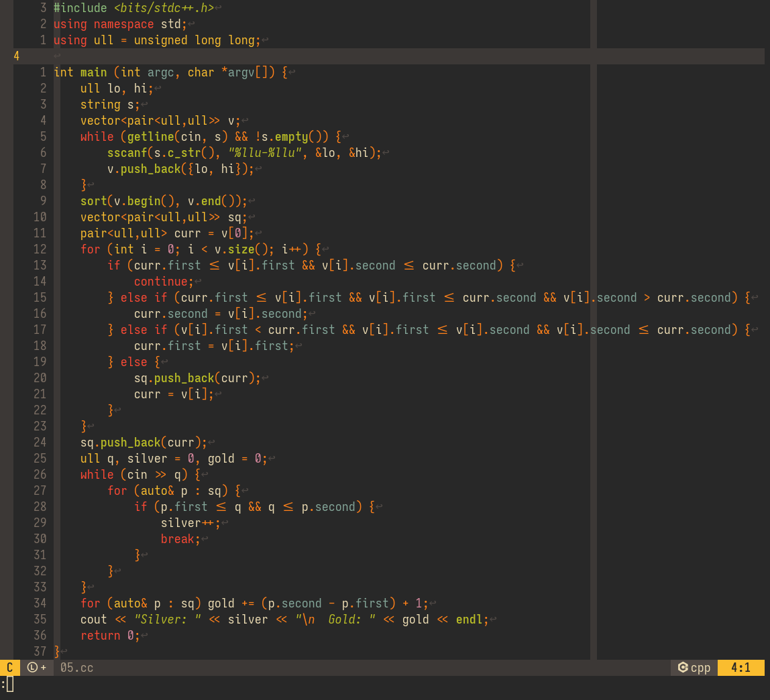Image resolution: width=770 pixels, height=700 pixels.
Task: Click the 'while (cin >> q)' line
Action: click(x=140, y=475)
